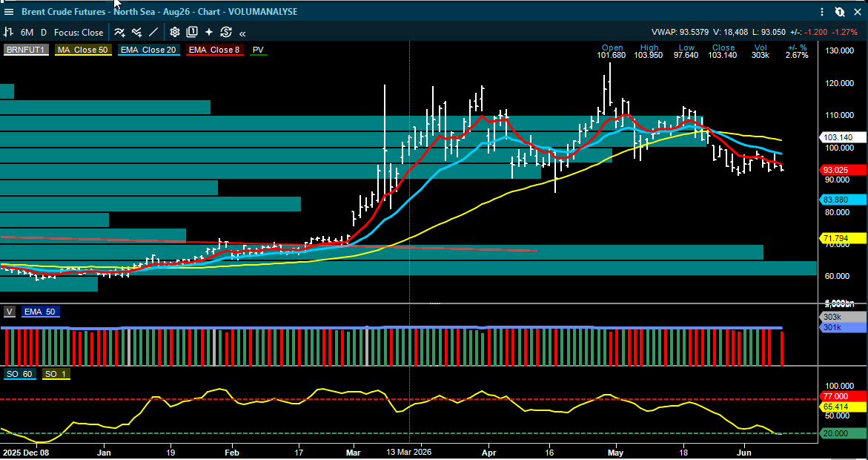Open the hamburger menu in the title bar
Screen dimensions: 868x460
click(8, 12)
